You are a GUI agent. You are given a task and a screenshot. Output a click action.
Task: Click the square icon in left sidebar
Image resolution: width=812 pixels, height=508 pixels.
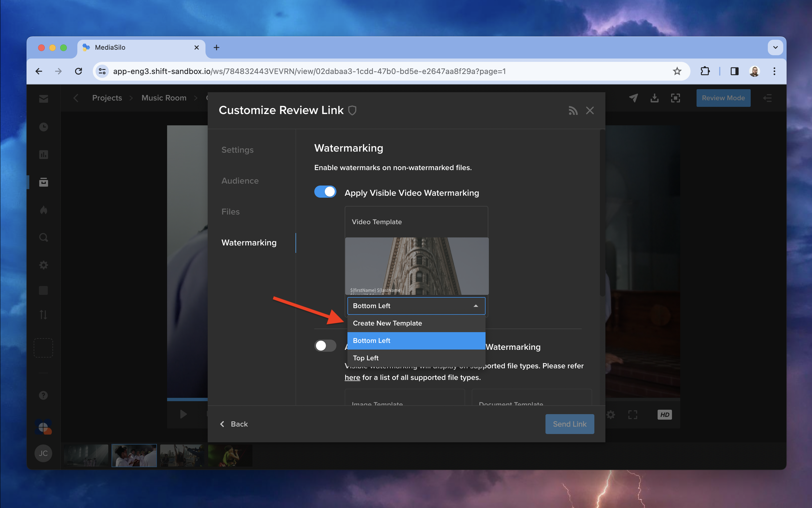click(x=43, y=290)
